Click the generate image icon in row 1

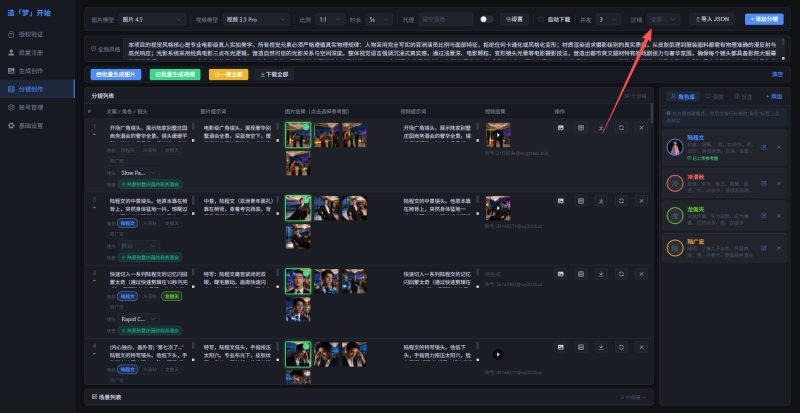point(561,128)
